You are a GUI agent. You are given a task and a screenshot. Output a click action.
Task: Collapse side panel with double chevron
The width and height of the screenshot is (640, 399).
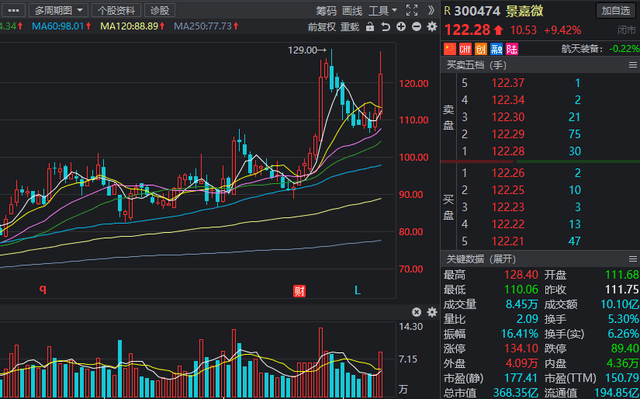click(x=431, y=11)
